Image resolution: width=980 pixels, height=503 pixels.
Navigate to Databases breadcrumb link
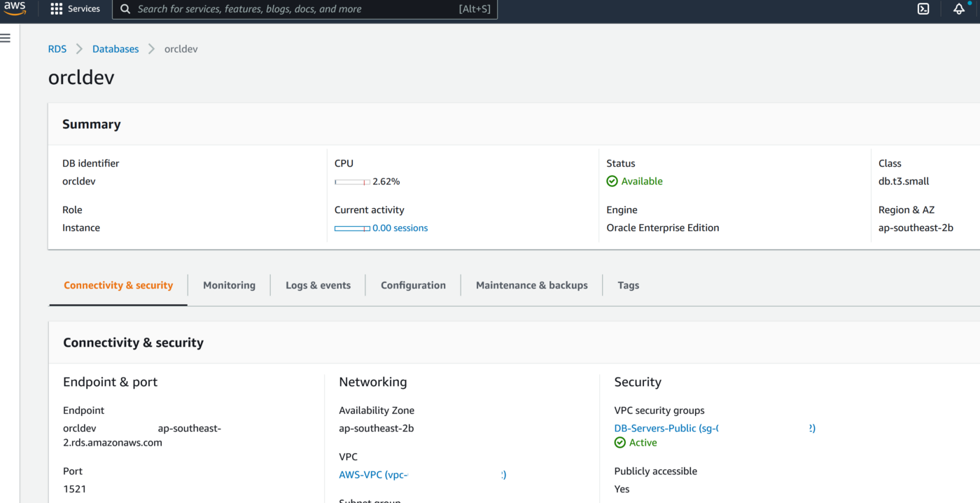click(x=115, y=49)
